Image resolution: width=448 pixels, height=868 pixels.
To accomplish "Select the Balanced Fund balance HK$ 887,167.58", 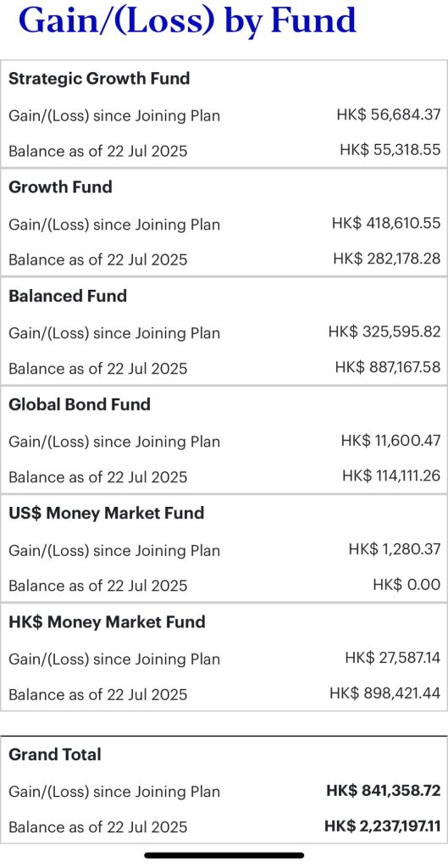I will pos(388,368).
